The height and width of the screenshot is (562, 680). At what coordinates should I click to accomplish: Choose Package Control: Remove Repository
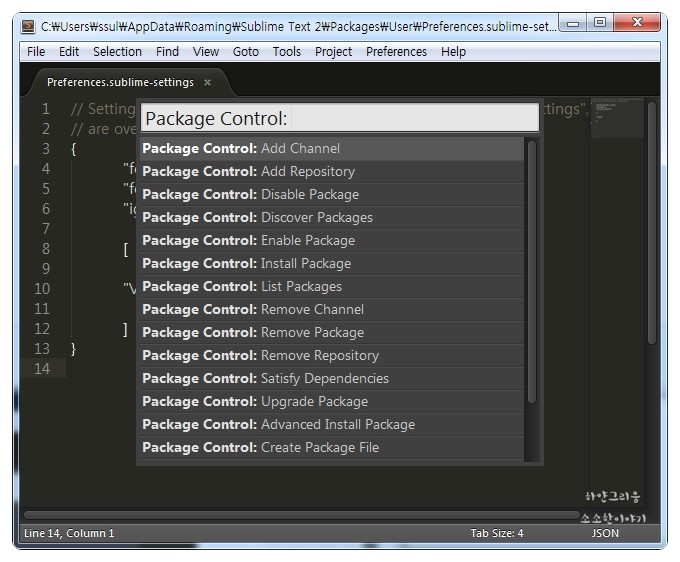tap(332, 356)
